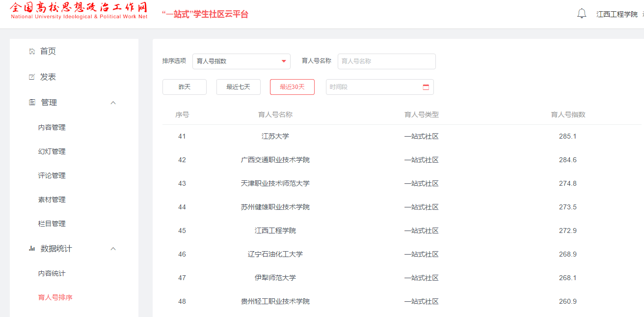Open 素材管理 in the sidebar
Image resolution: width=644 pixels, height=317 pixels.
[52, 200]
